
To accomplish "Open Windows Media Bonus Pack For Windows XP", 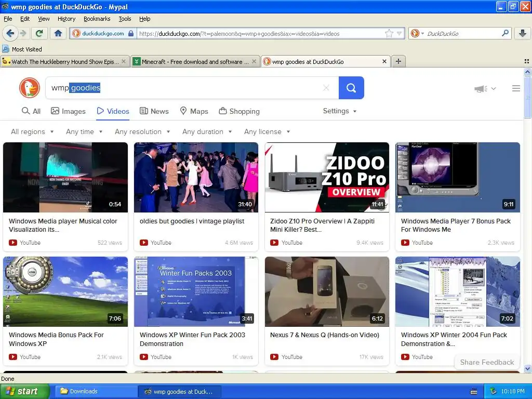I will [x=56, y=339].
